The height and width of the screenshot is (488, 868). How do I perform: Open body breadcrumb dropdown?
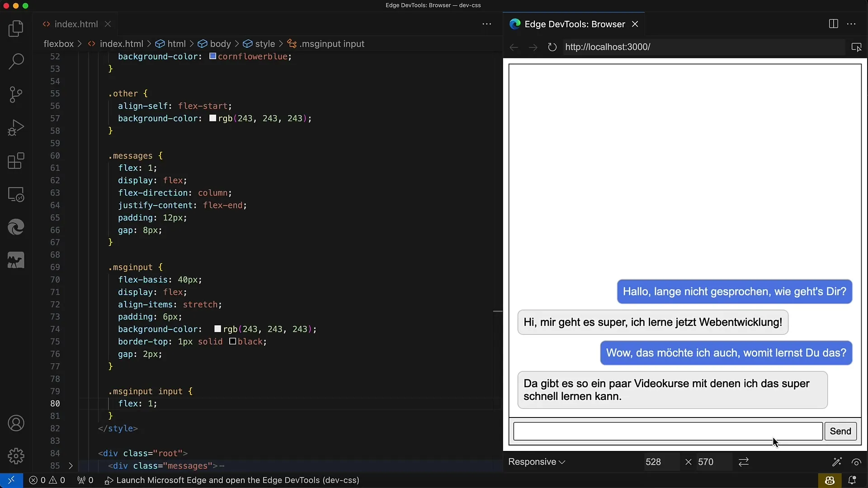tap(215, 44)
